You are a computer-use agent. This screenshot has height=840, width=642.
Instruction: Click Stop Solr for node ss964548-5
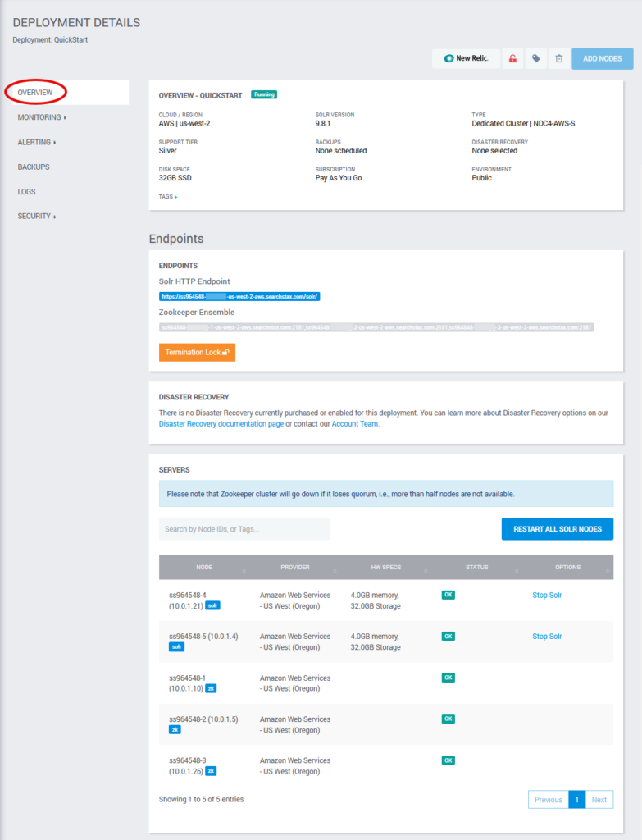click(x=547, y=637)
